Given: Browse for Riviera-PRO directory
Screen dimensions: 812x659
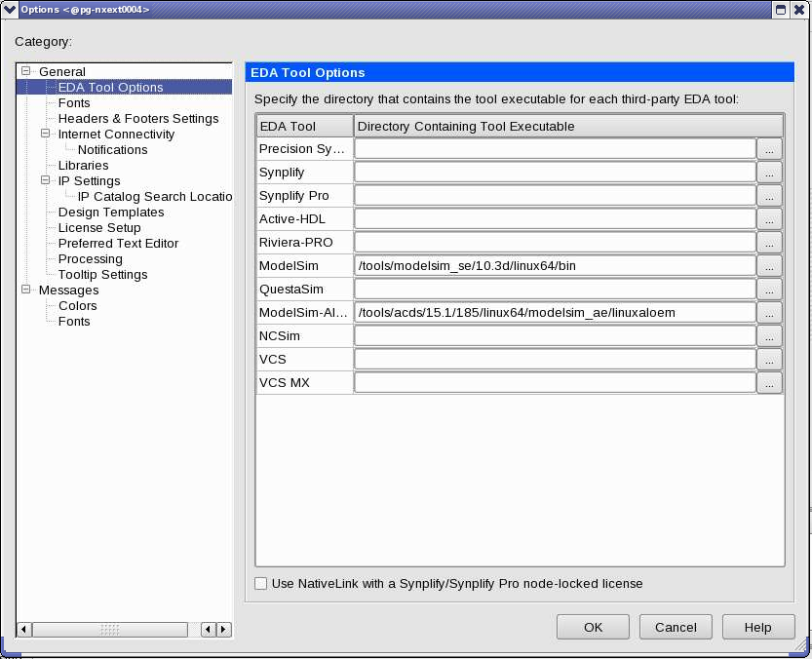Looking at the screenshot, I should tap(769, 243).
